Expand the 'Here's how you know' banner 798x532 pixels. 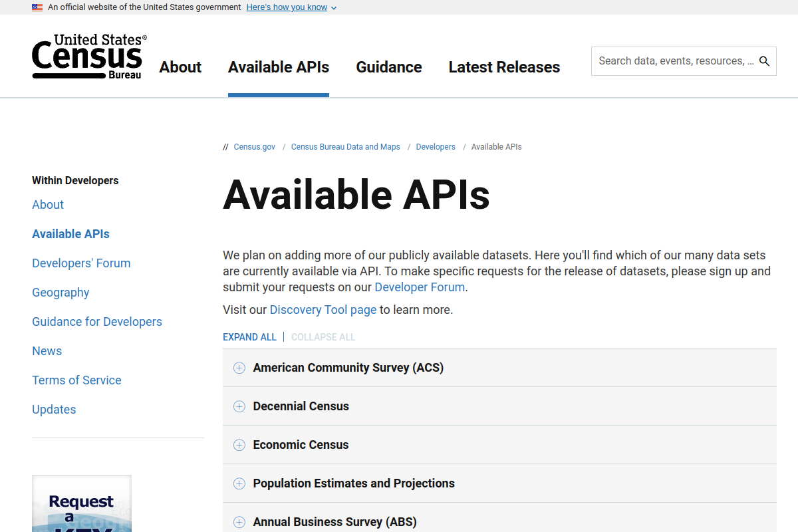click(x=291, y=7)
